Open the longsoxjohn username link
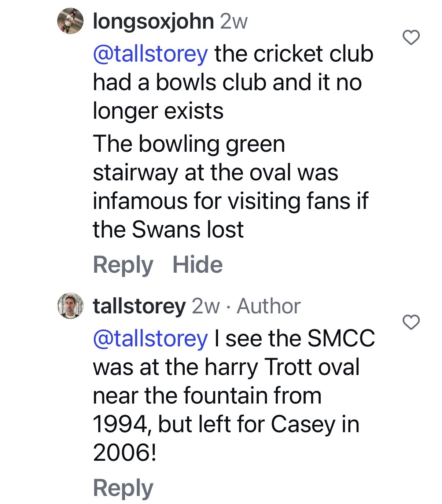 153,21
